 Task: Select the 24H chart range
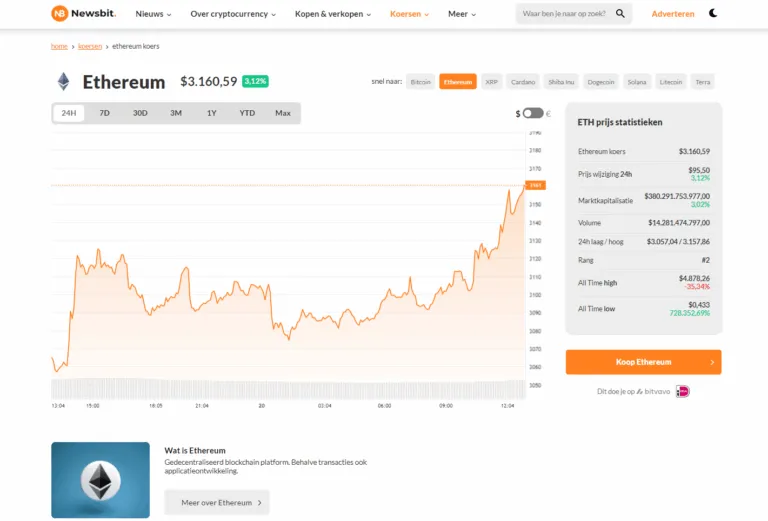[x=69, y=113]
